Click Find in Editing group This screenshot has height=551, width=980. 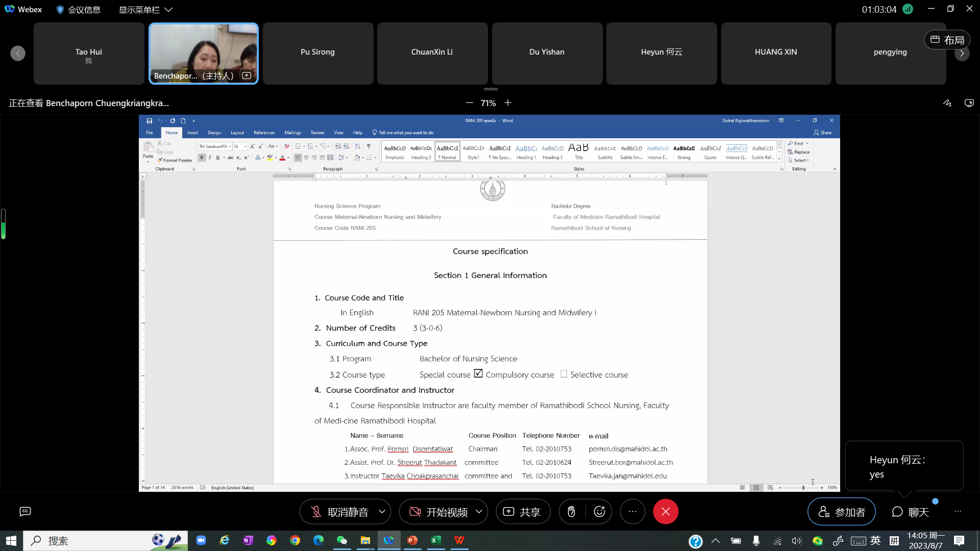click(x=796, y=144)
